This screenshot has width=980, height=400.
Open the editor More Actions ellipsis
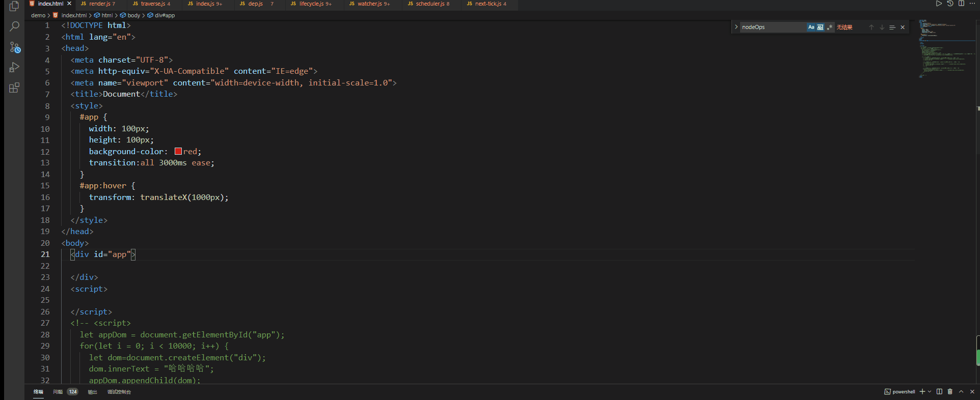[x=972, y=4]
